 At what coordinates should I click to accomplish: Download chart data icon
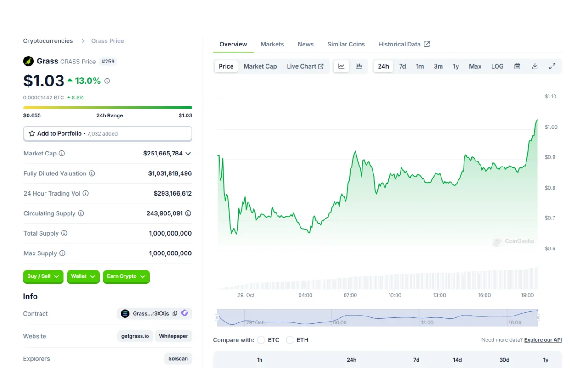coord(535,66)
